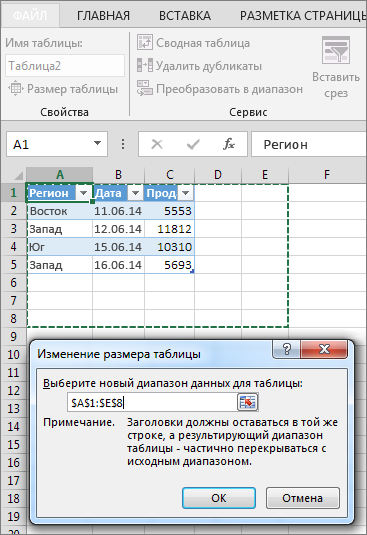Select column header E
Viewport: 367px width, 535px height.
[265, 175]
